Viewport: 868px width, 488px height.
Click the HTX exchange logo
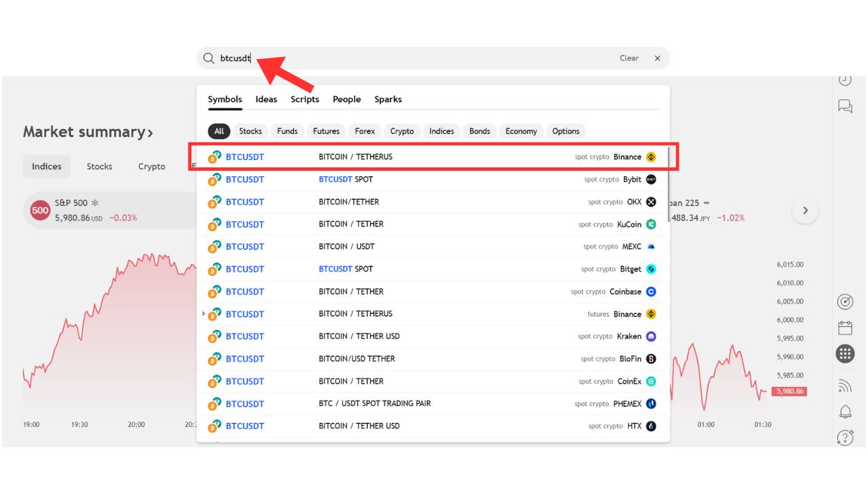pos(651,426)
